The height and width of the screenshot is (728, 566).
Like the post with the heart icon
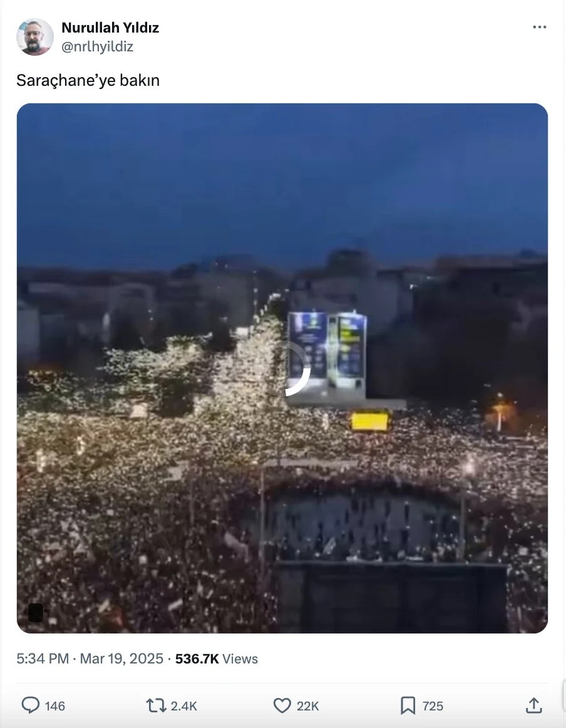pyautogui.click(x=282, y=705)
